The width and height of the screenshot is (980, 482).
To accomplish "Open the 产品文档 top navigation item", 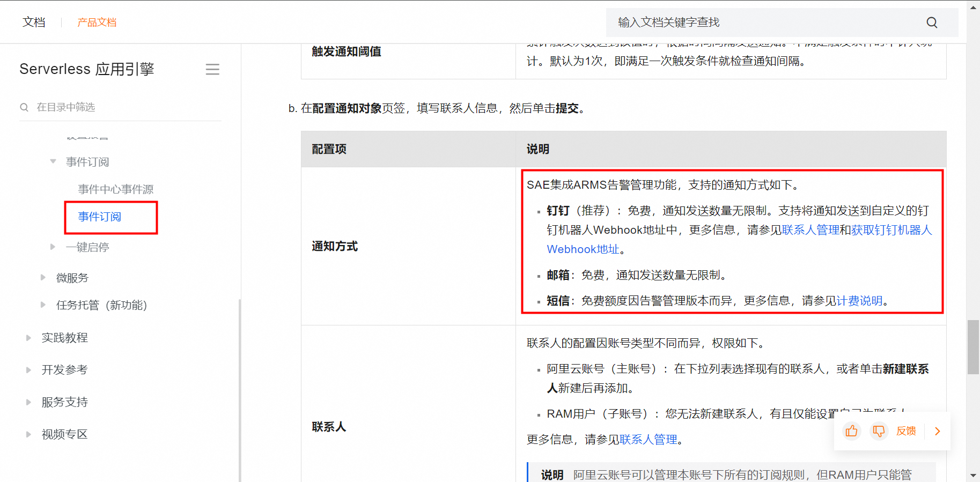I will tap(97, 23).
